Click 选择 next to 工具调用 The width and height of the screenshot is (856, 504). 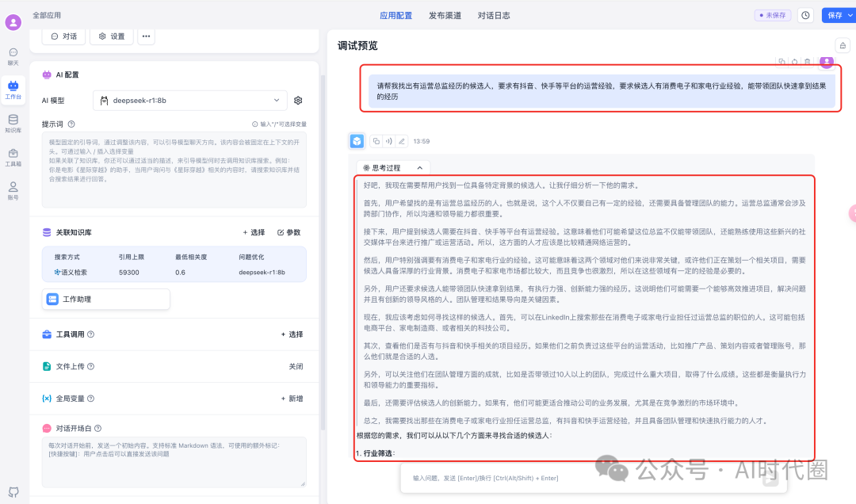(x=292, y=334)
